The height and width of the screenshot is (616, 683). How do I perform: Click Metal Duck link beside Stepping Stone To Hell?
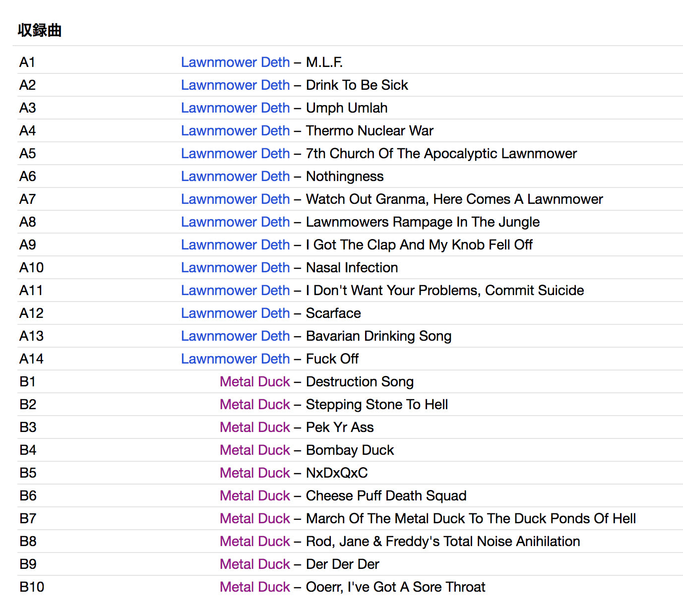point(254,404)
